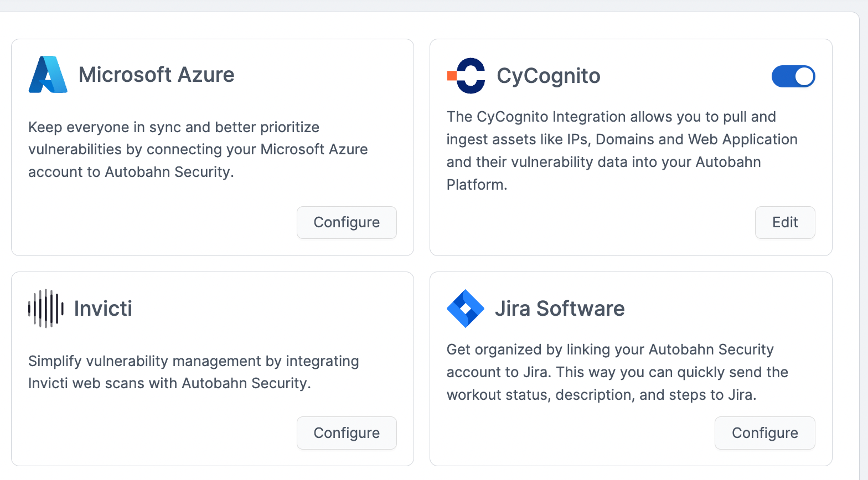Configure the Jira Software integration
This screenshot has width=868, height=480.
coord(765,433)
